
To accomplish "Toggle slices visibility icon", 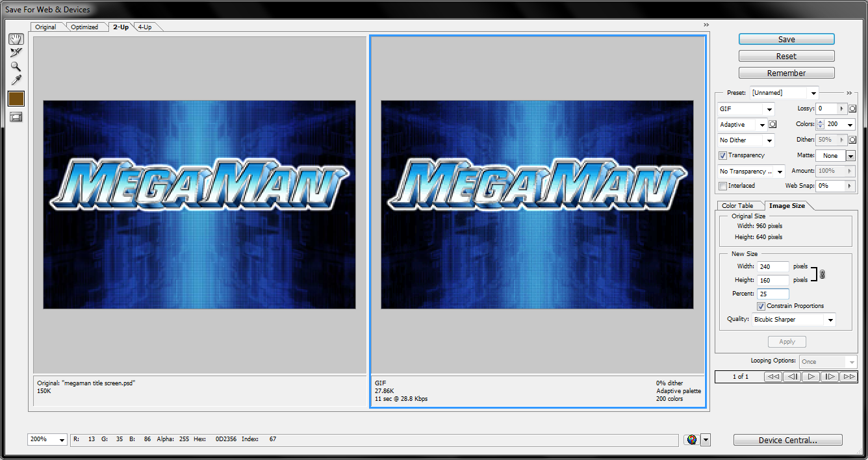I will point(16,117).
